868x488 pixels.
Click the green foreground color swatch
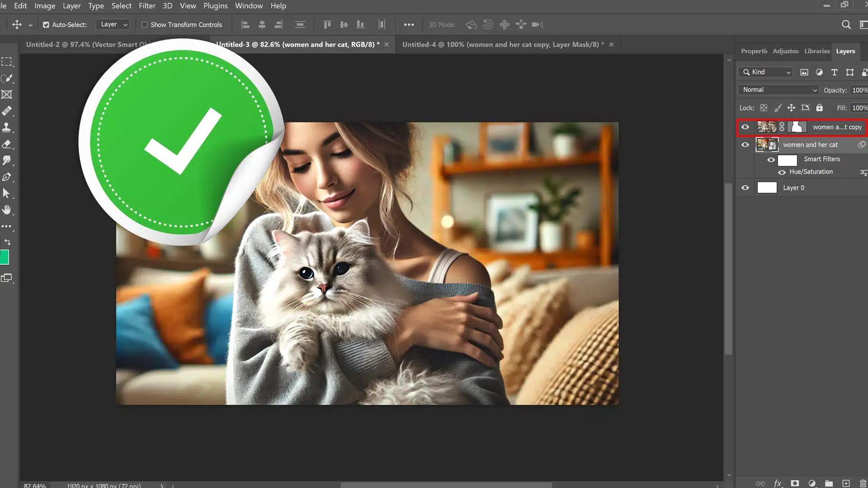pos(4,257)
